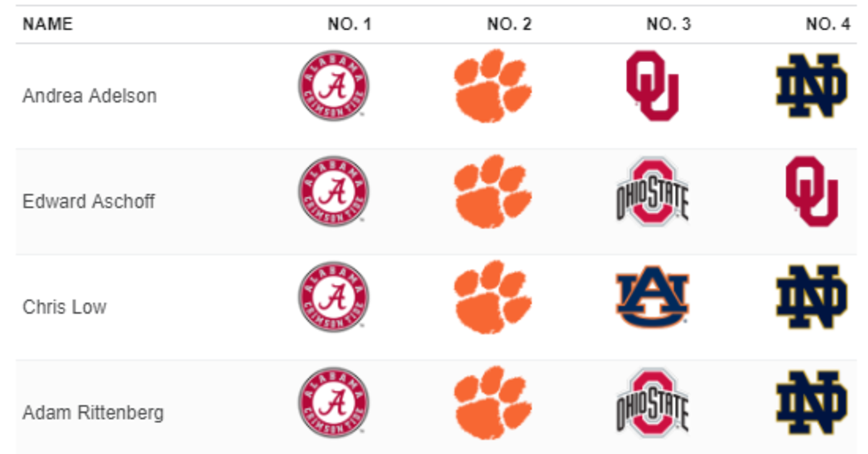Open Andrea Adelson's name
This screenshot has height=454, width=868.
click(x=90, y=95)
